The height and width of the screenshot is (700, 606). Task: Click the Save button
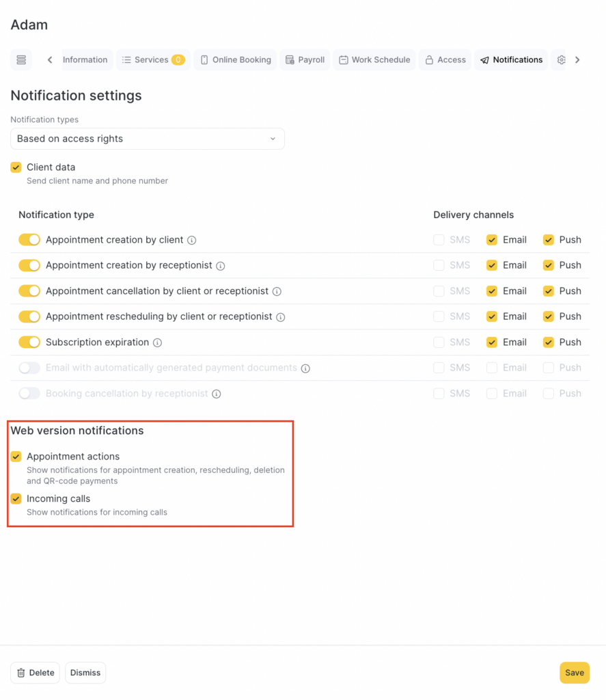tap(574, 673)
